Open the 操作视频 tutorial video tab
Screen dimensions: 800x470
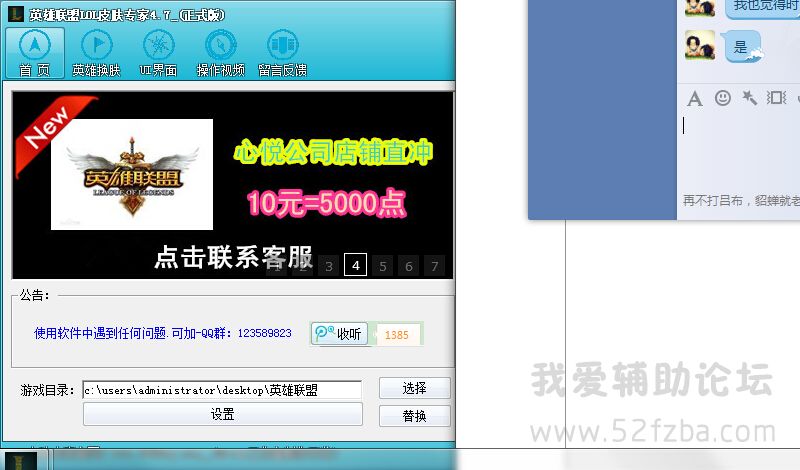pyautogui.click(x=220, y=53)
